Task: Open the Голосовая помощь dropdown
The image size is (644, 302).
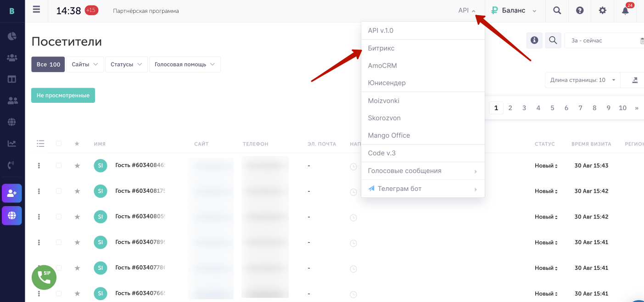Action: pos(185,64)
